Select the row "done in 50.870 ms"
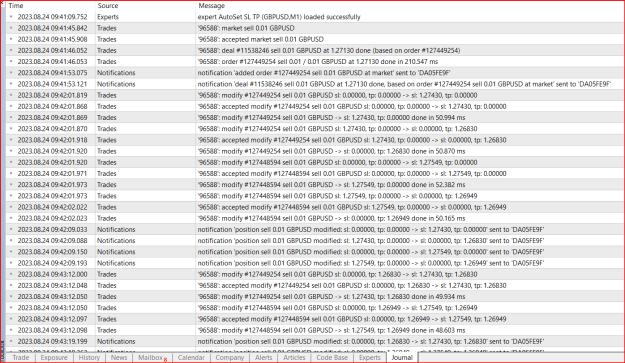Viewport: 625px width, 363px height. 315,151
